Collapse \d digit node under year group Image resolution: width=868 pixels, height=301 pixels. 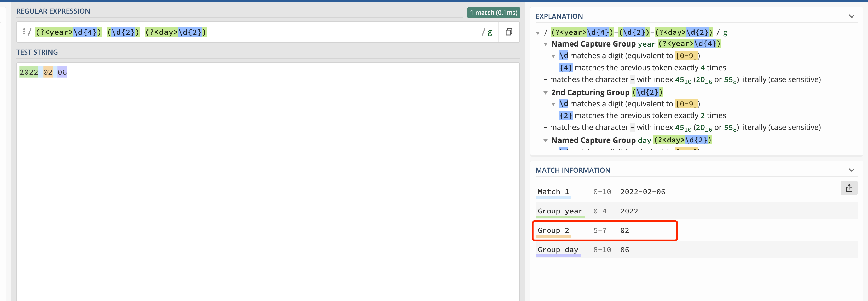(553, 56)
